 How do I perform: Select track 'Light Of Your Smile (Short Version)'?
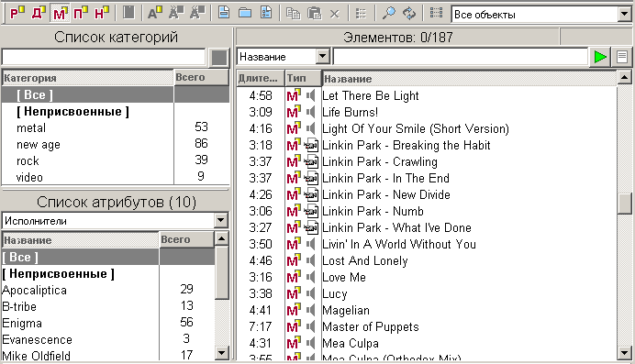416,128
